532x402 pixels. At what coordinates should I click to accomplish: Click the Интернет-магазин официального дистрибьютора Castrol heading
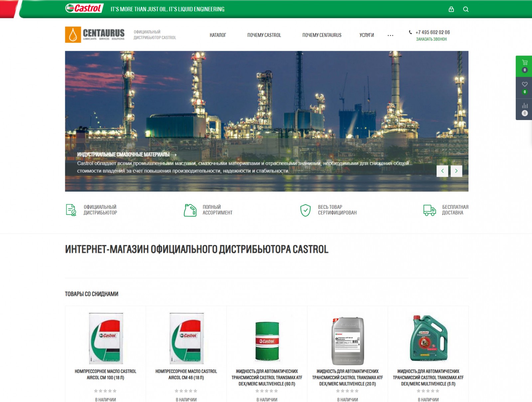click(x=197, y=249)
